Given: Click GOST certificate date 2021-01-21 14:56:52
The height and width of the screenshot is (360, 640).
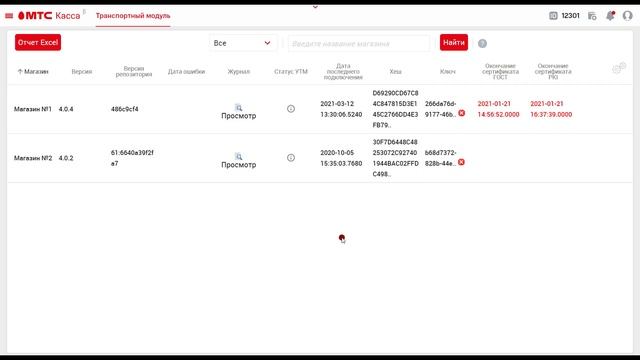Looking at the screenshot, I should click(x=498, y=109).
